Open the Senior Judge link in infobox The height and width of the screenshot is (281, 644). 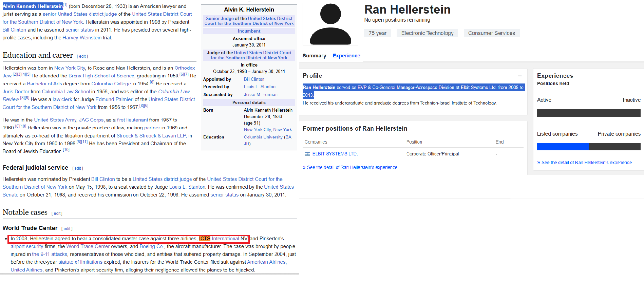pos(220,19)
